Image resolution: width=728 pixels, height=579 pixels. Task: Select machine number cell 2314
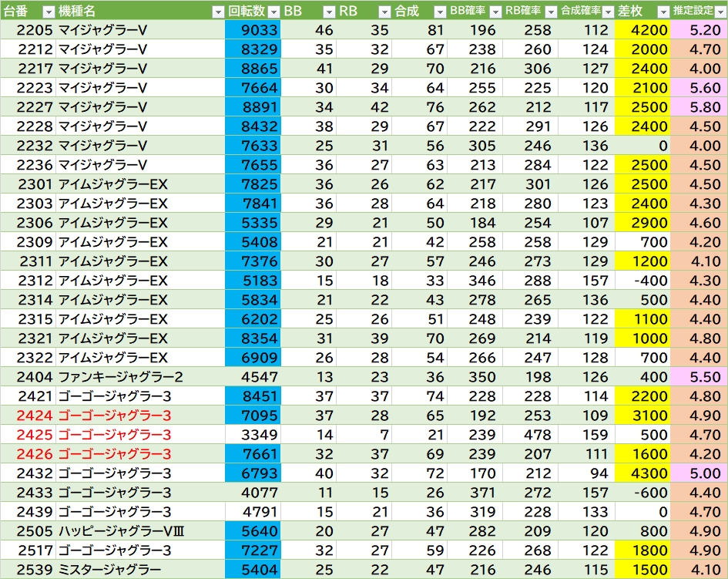coord(29,300)
